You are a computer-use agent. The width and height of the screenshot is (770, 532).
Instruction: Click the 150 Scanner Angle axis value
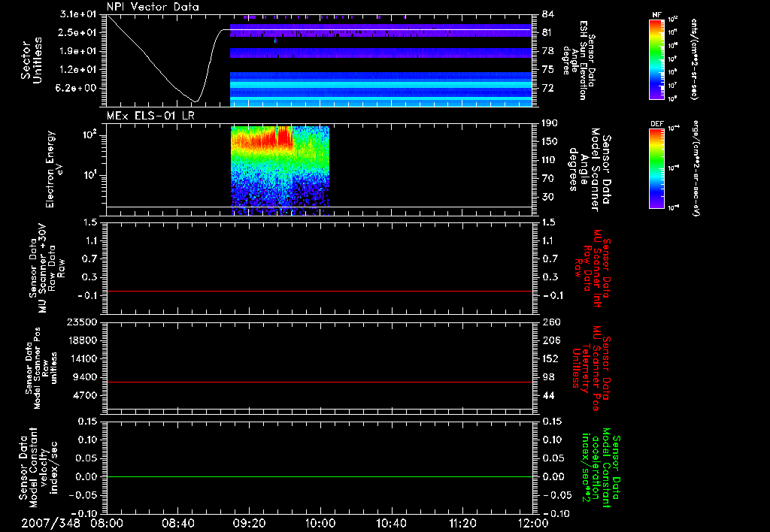coord(550,142)
